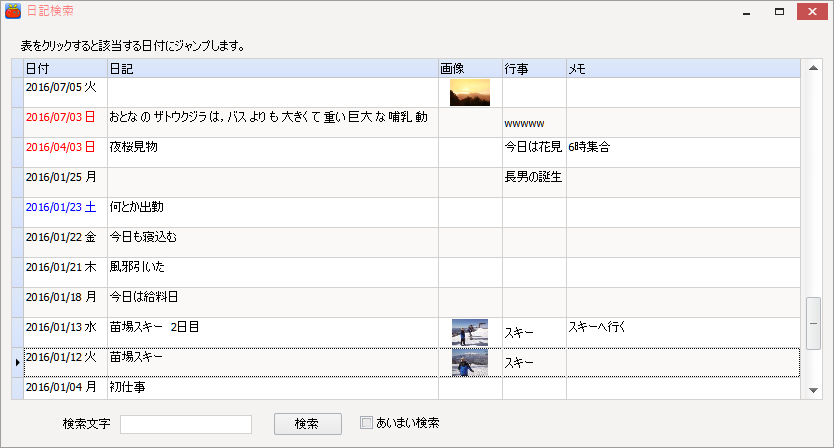Click event cell 長男の誕生
This screenshot has width=834, height=448.
534,182
